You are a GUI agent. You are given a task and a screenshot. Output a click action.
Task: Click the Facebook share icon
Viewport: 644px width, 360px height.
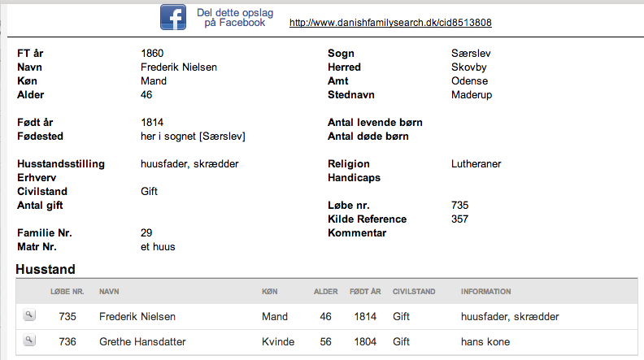173,17
